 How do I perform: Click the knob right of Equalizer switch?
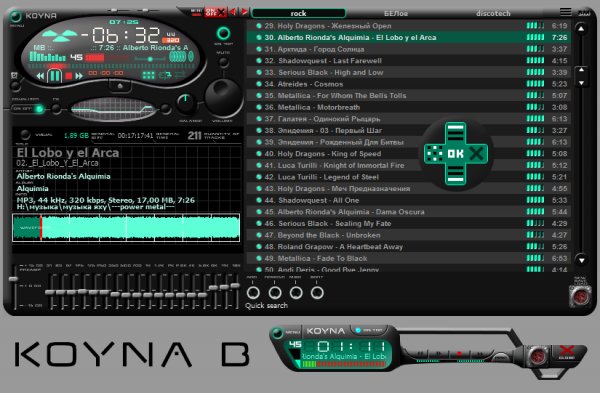coord(56,109)
